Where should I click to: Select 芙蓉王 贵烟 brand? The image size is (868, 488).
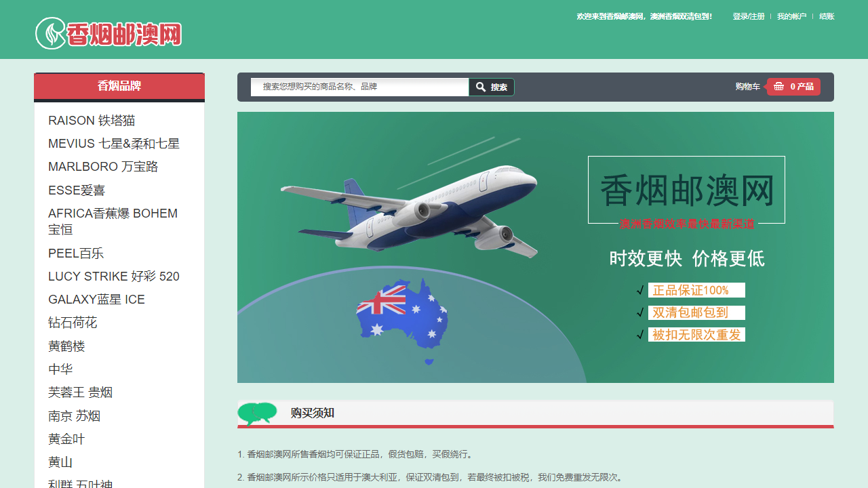coord(80,392)
